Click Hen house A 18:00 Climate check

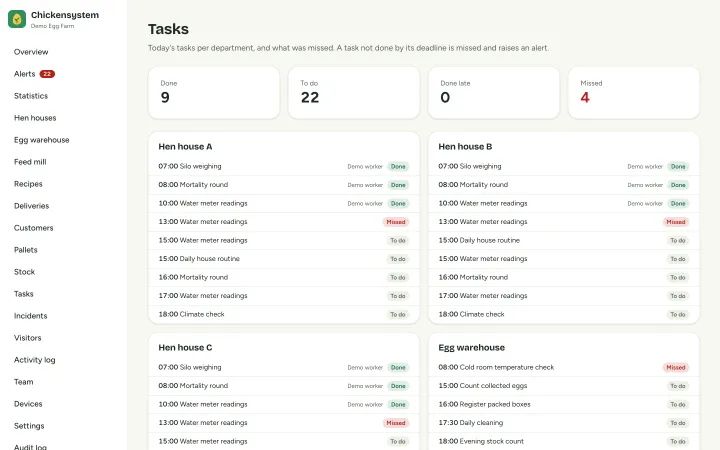[x=284, y=315]
